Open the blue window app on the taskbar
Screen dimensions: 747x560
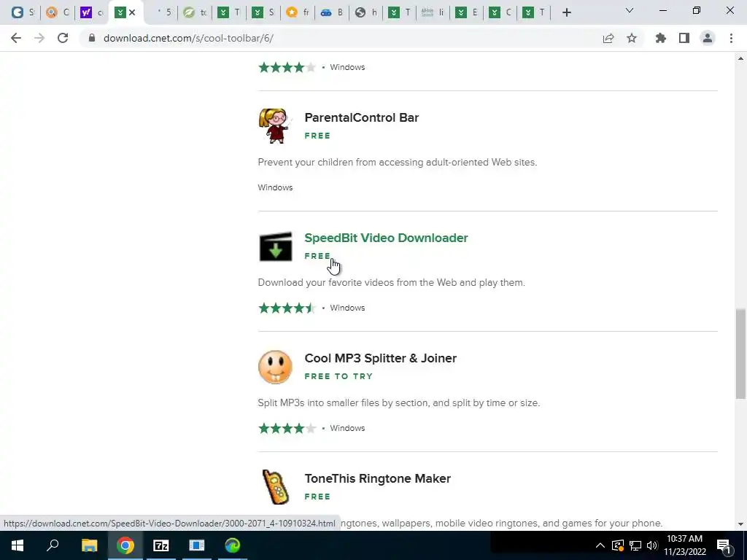point(197,545)
